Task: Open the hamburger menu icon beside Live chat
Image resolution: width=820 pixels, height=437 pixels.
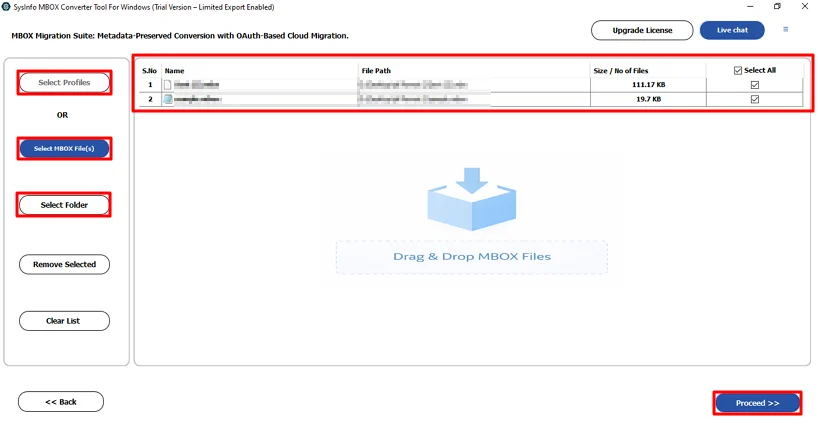Action: 785,29
